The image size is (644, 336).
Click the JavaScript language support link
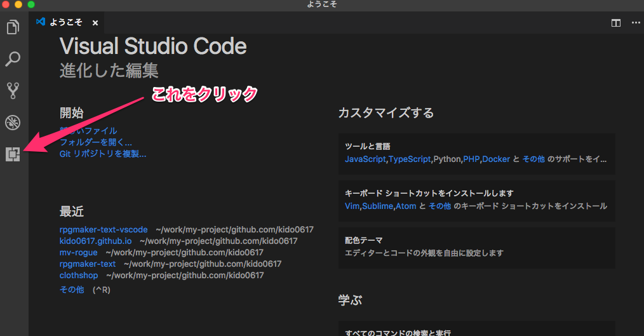click(x=366, y=159)
